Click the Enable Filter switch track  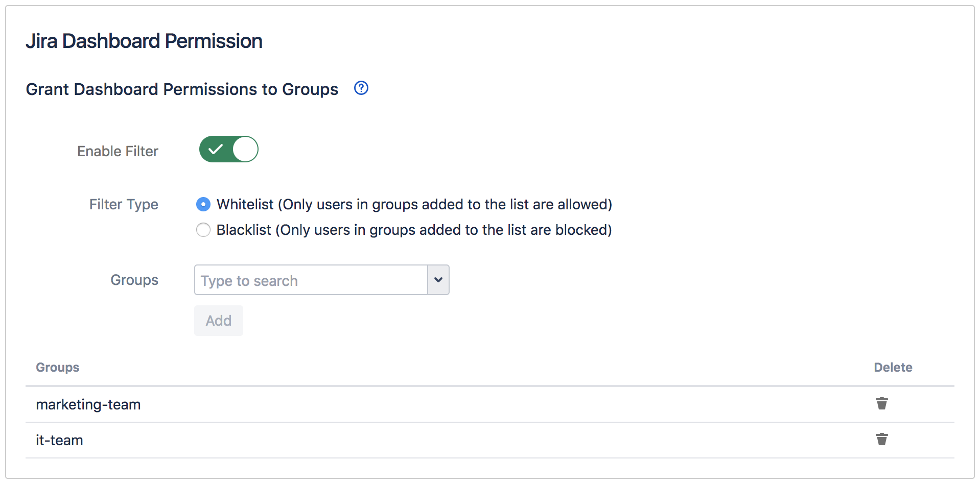[x=228, y=149]
